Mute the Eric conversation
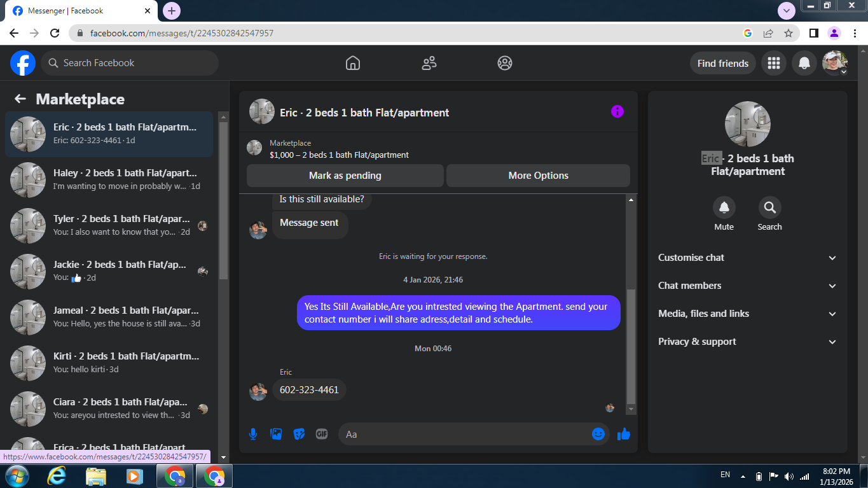 [x=724, y=207]
